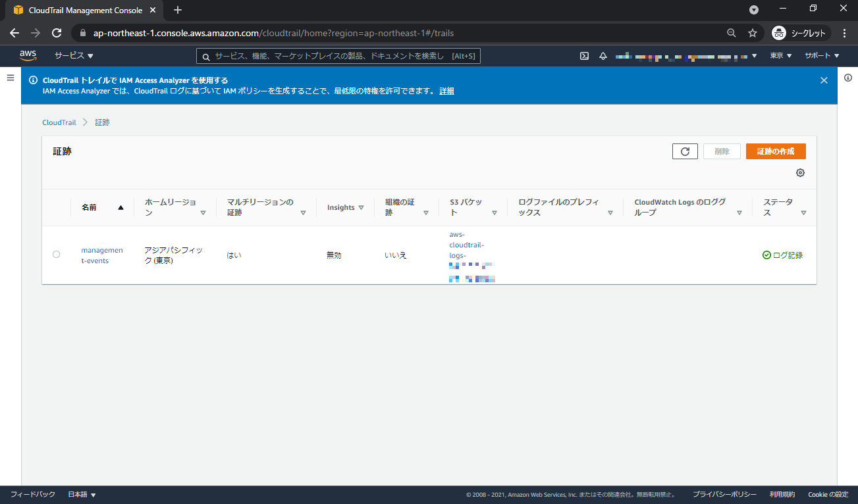Open the account name dropdown
This screenshot has height=504, width=858.
tap(685, 56)
